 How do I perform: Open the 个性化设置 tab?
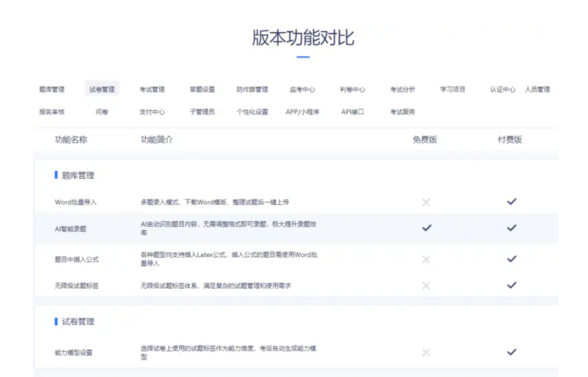click(x=252, y=112)
